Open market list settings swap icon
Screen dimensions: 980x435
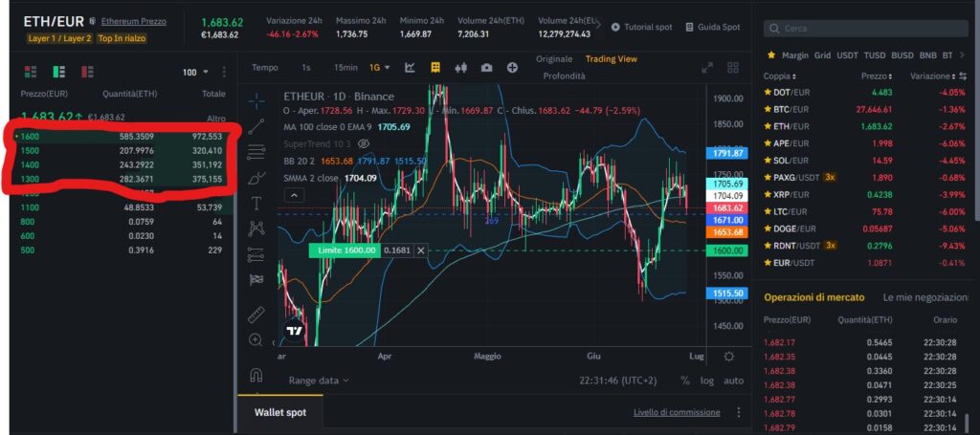tap(963, 76)
